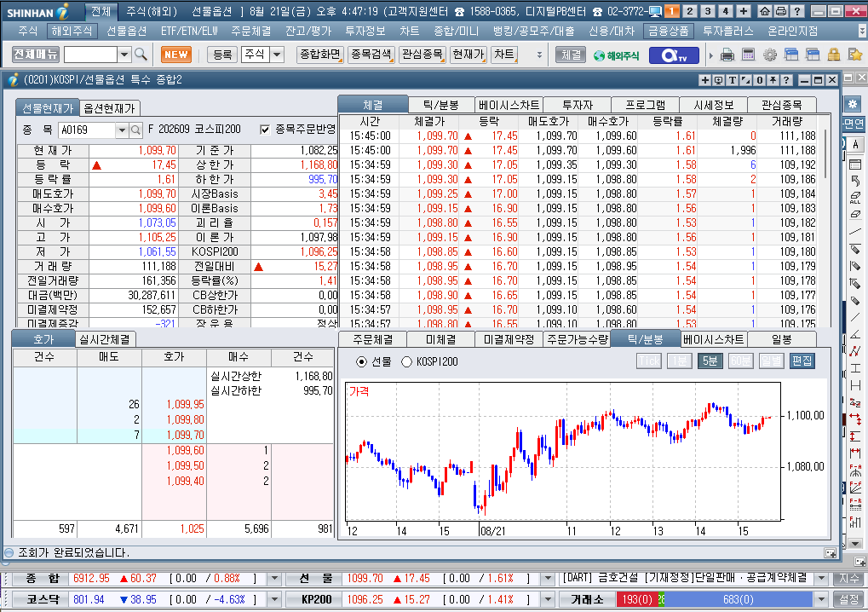
Task: Open the 종합 index ticker dropdown
Action: pyautogui.click(x=274, y=578)
